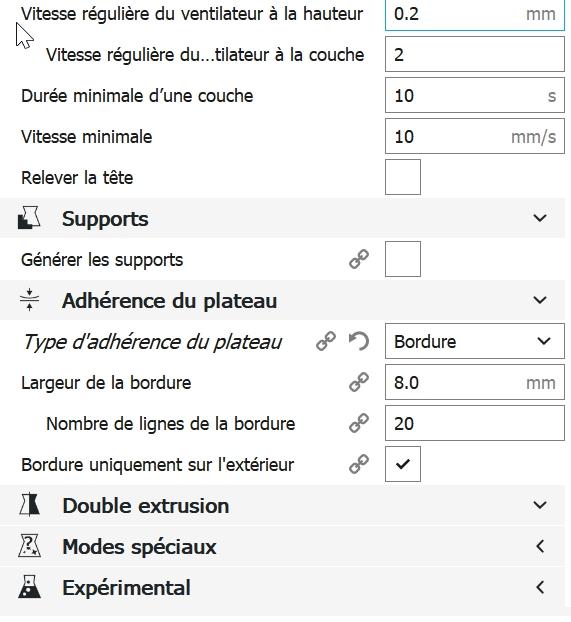571x622 pixels.
Task: Expand the Expérimental section chevron
Action: (x=540, y=587)
